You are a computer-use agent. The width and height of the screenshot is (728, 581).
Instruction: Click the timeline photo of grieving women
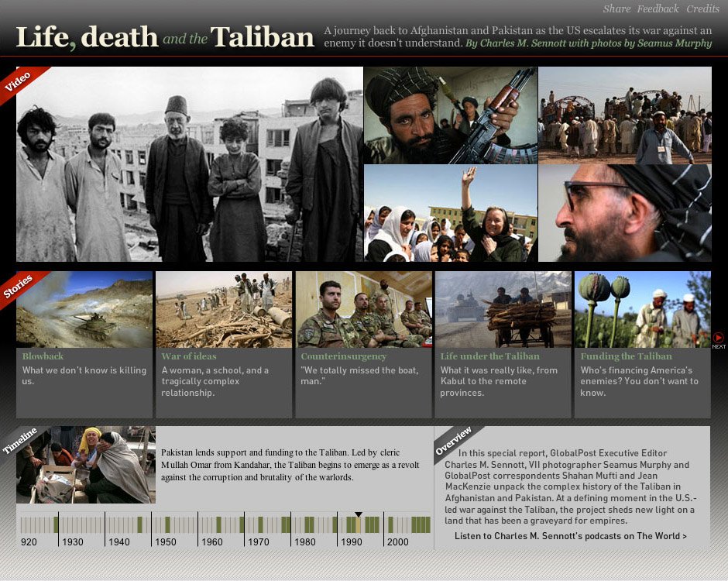click(86, 465)
